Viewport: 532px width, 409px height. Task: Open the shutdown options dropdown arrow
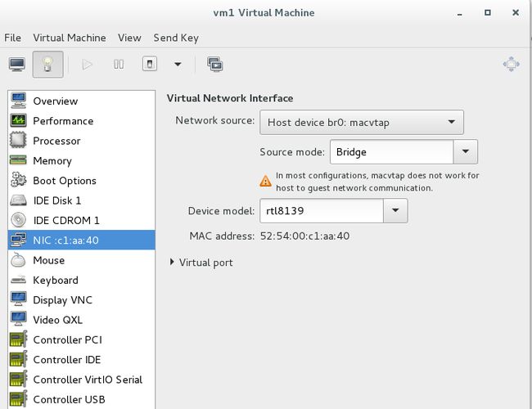point(178,64)
